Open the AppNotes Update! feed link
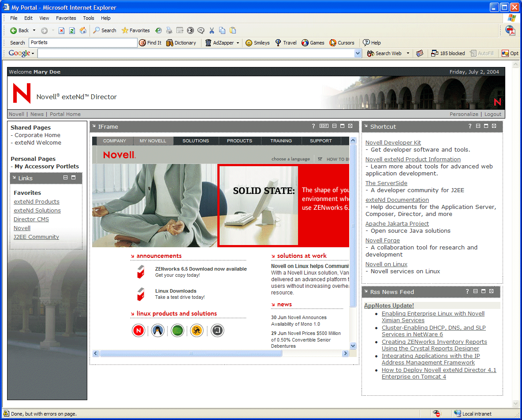The width and height of the screenshot is (522, 420). (x=389, y=305)
